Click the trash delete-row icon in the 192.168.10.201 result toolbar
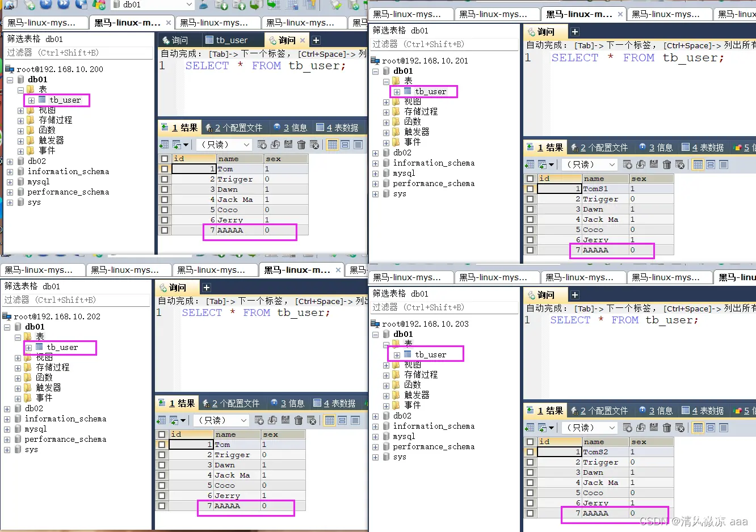Screen dimensions: 756x532 [x=667, y=164]
